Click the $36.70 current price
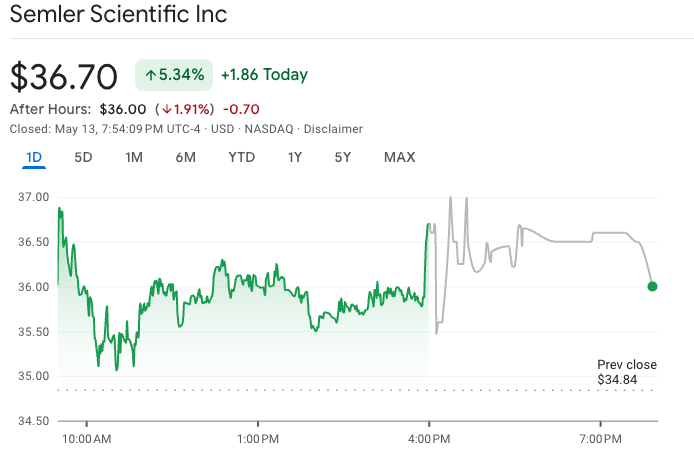This screenshot has height=462, width=694. [x=64, y=76]
